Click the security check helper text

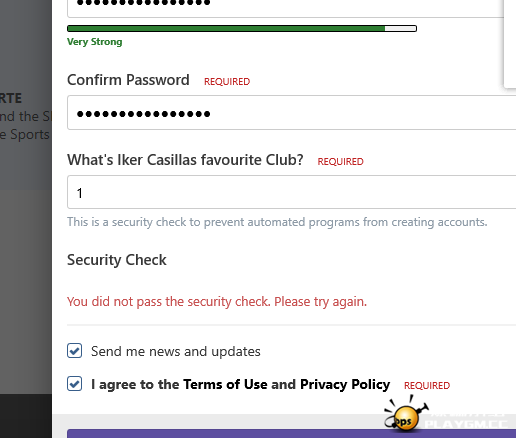coord(277,222)
